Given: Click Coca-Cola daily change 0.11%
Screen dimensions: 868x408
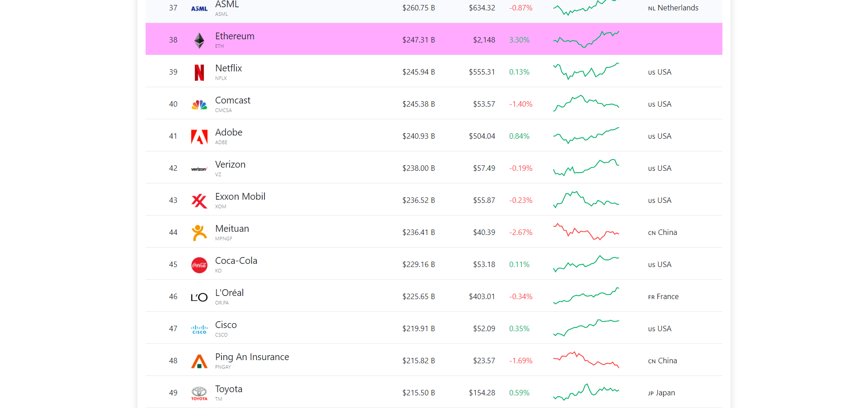Looking at the screenshot, I should (x=519, y=264).
